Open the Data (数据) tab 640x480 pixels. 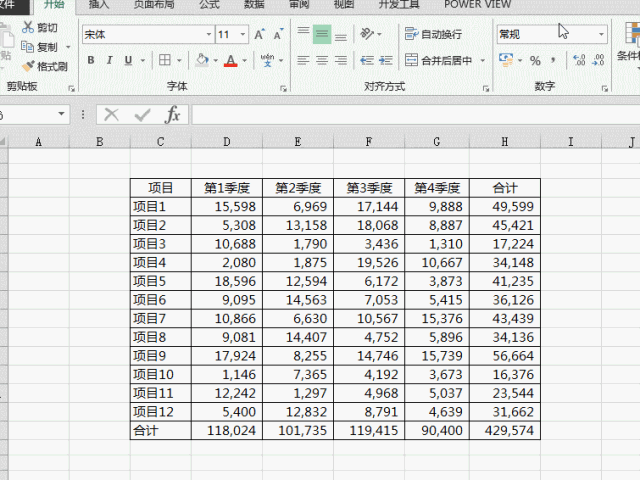coord(254,4)
